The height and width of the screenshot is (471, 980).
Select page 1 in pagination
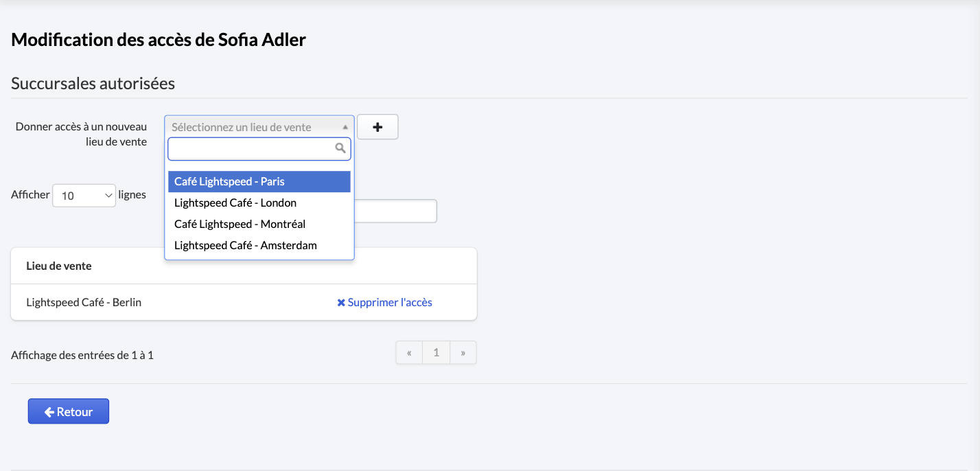pyautogui.click(x=436, y=353)
